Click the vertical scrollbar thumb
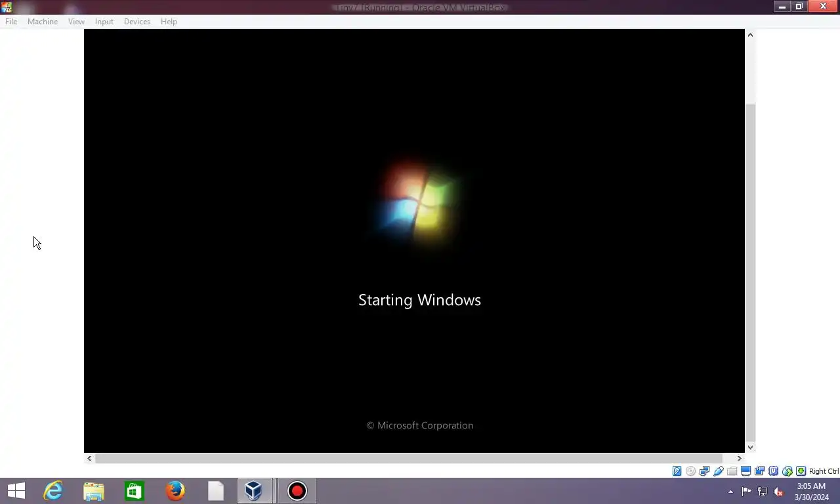This screenshot has width=840, height=504. pyautogui.click(x=750, y=273)
